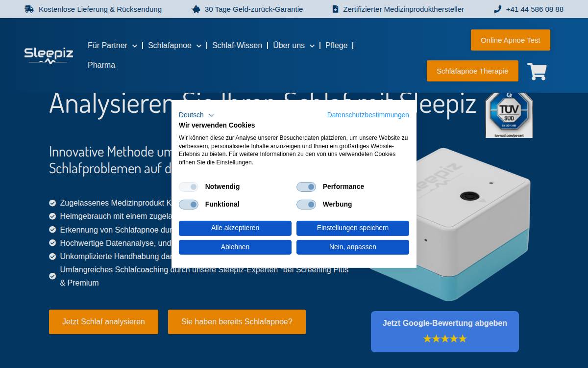
Task: Click Schlafapnoe Therapie button
Action: 472,71
